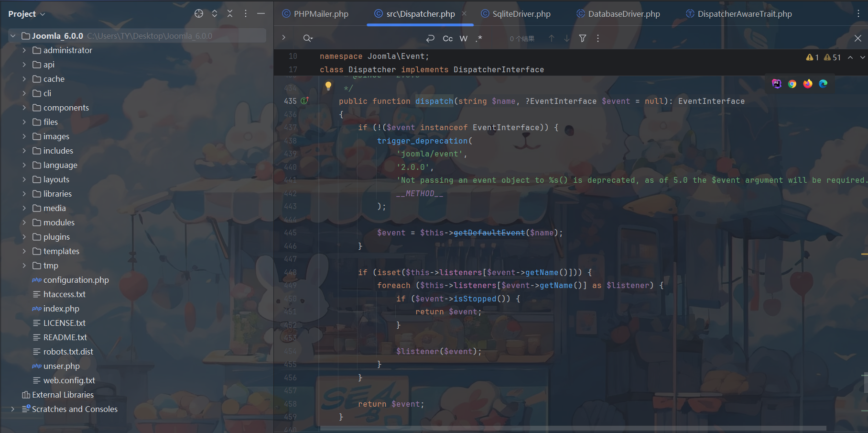Image resolution: width=868 pixels, height=433 pixels.
Task: Toggle match case (Cc) in search bar
Action: pyautogui.click(x=448, y=38)
